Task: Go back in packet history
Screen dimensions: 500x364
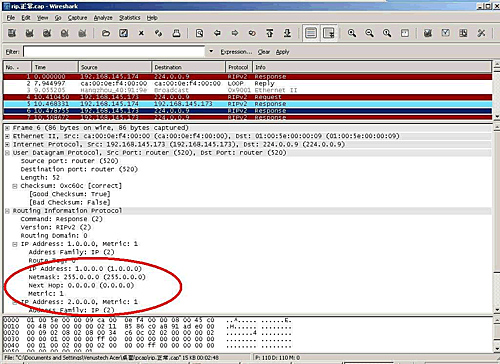Action: coord(217,33)
